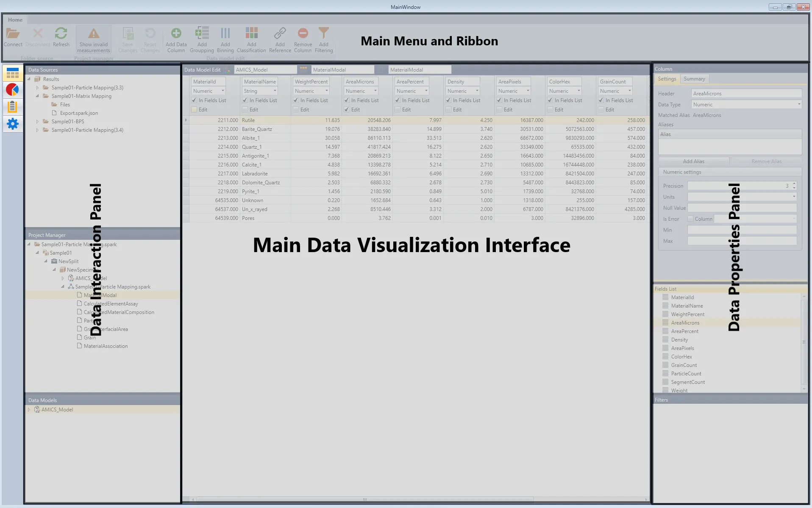Expand the Sample01-BPS folder

point(37,122)
